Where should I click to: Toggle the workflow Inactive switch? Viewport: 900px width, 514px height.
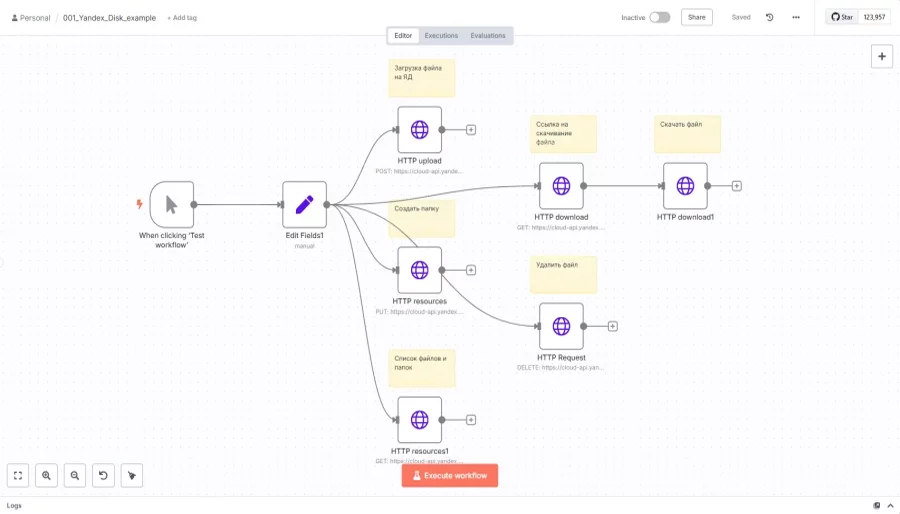tap(659, 17)
